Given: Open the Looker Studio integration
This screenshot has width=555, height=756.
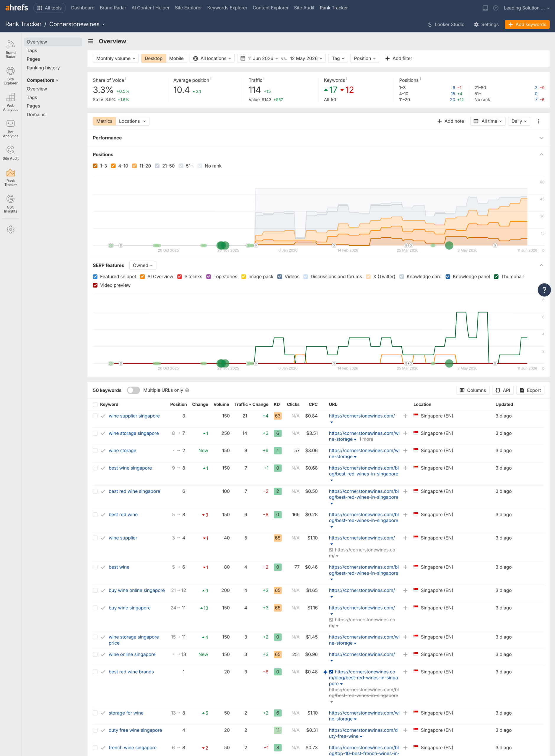Looking at the screenshot, I should [x=446, y=25].
